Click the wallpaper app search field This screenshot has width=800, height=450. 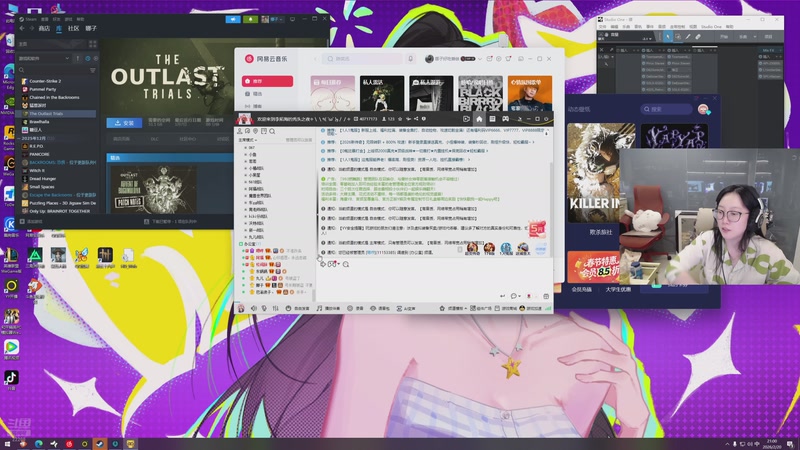coord(666,109)
